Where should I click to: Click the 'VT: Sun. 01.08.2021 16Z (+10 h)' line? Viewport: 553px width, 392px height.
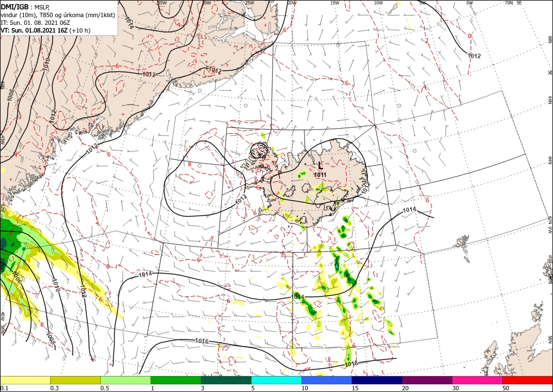click(45, 30)
